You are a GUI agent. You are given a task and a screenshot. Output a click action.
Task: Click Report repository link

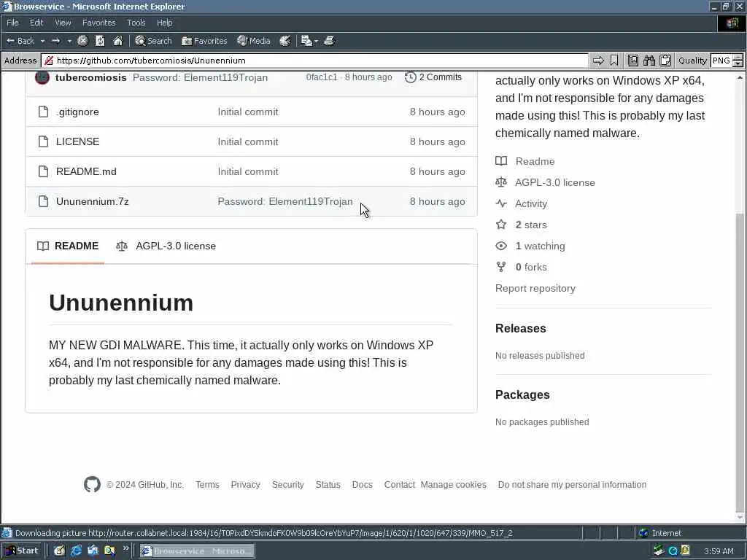(535, 289)
